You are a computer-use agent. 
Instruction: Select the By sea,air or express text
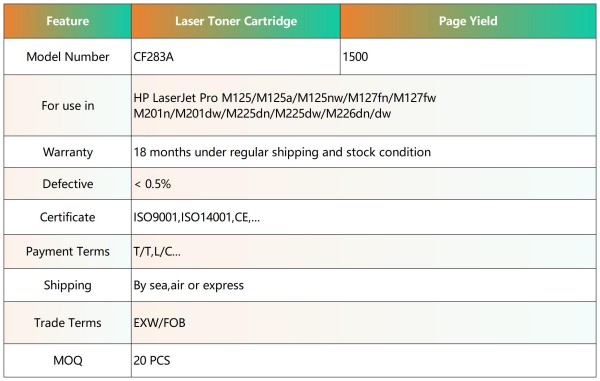(x=188, y=285)
